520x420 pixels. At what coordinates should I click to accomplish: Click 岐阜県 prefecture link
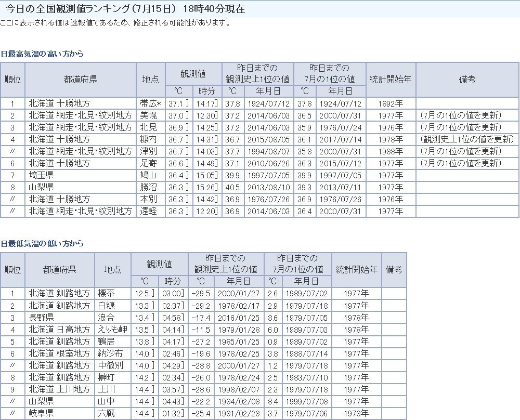(x=40, y=413)
